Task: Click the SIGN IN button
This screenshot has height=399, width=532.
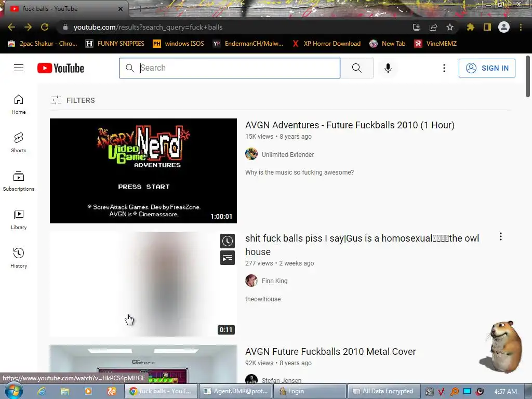Action: (x=486, y=68)
